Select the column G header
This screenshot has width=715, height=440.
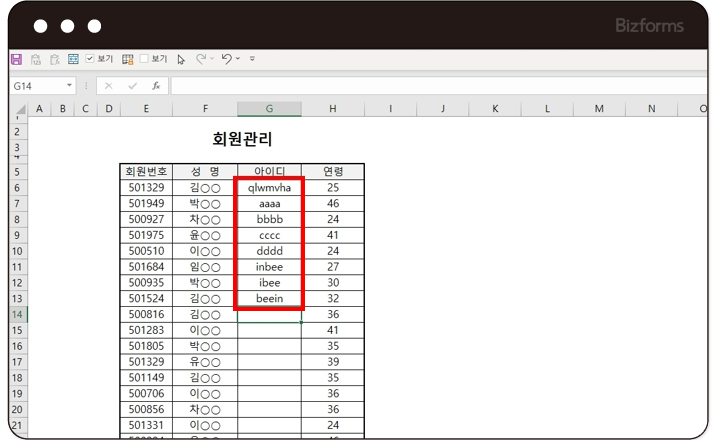point(269,108)
